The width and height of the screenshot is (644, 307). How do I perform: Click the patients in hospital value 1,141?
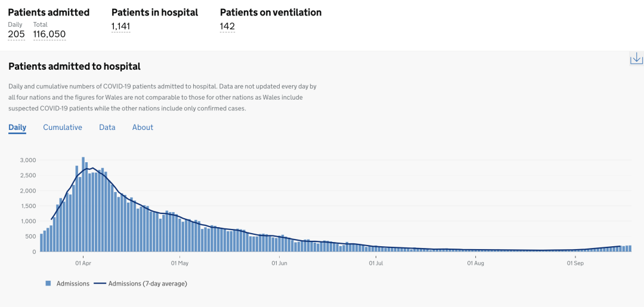pos(120,26)
